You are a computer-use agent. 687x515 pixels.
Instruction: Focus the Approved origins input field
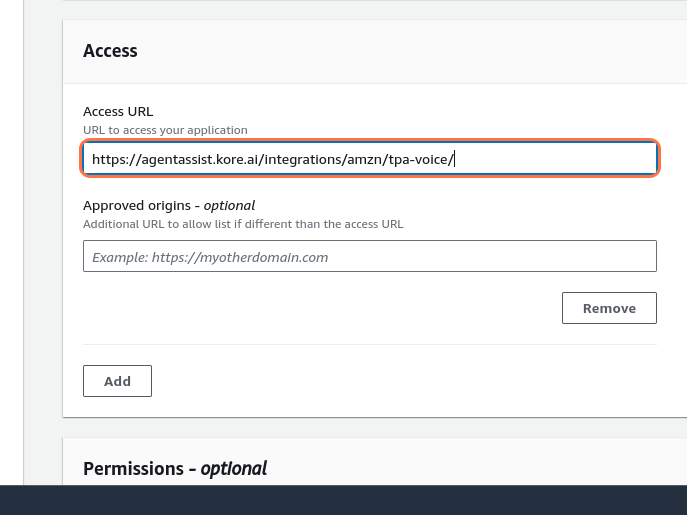point(369,257)
